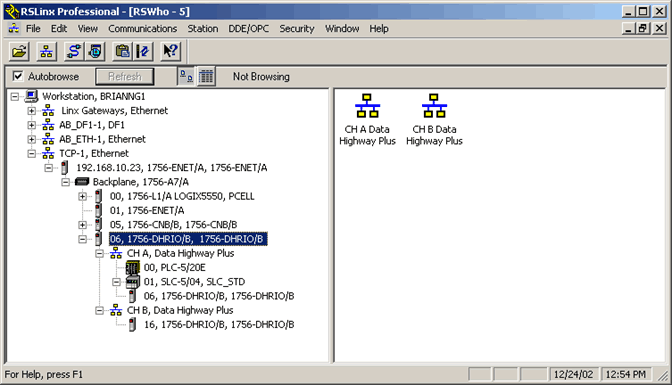
Task: Switch to details list view button
Action: (x=206, y=77)
